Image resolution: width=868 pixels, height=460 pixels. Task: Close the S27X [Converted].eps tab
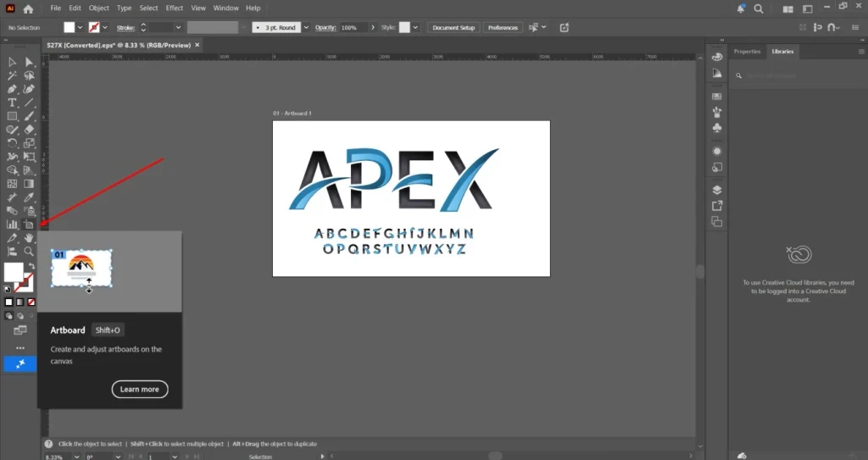tap(197, 45)
